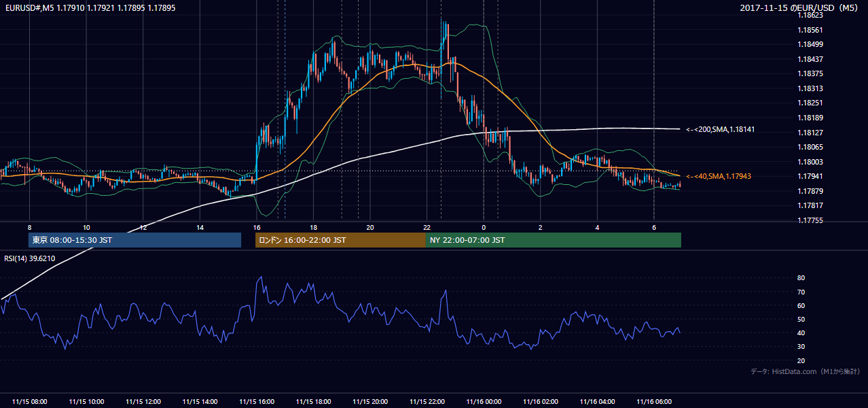Click the 1.18499 price axis label

point(811,45)
